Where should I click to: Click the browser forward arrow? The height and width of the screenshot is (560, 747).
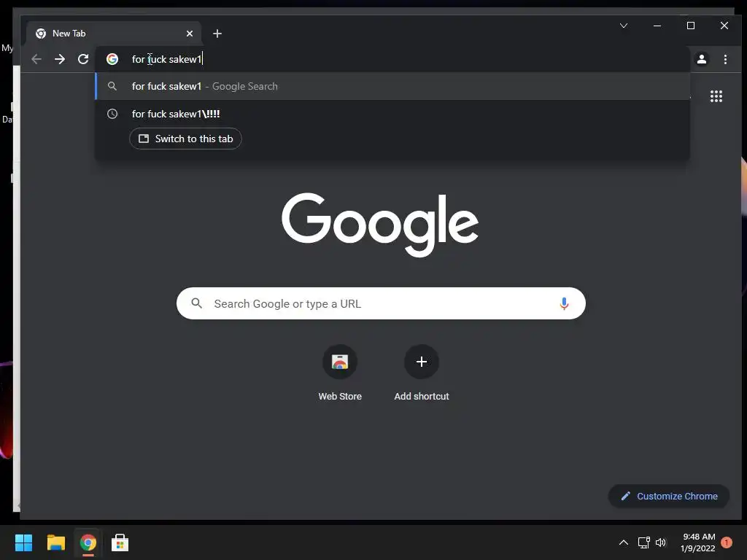pos(60,59)
